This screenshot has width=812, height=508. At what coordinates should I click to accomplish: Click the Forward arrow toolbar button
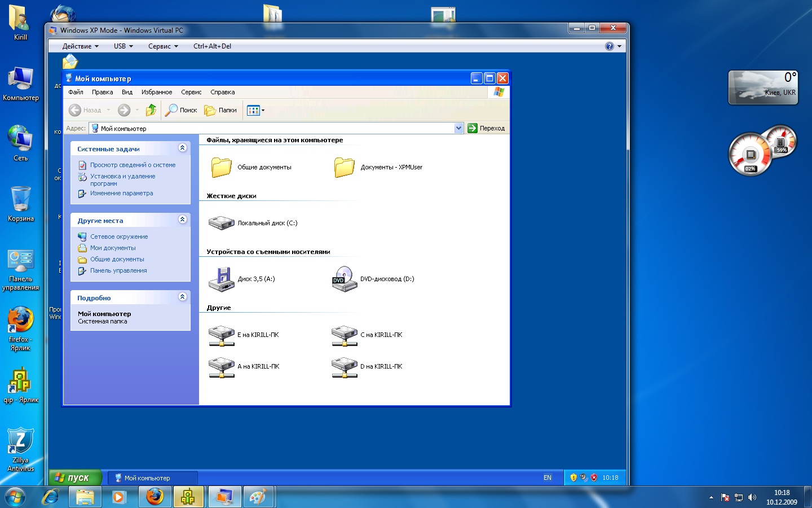point(124,110)
